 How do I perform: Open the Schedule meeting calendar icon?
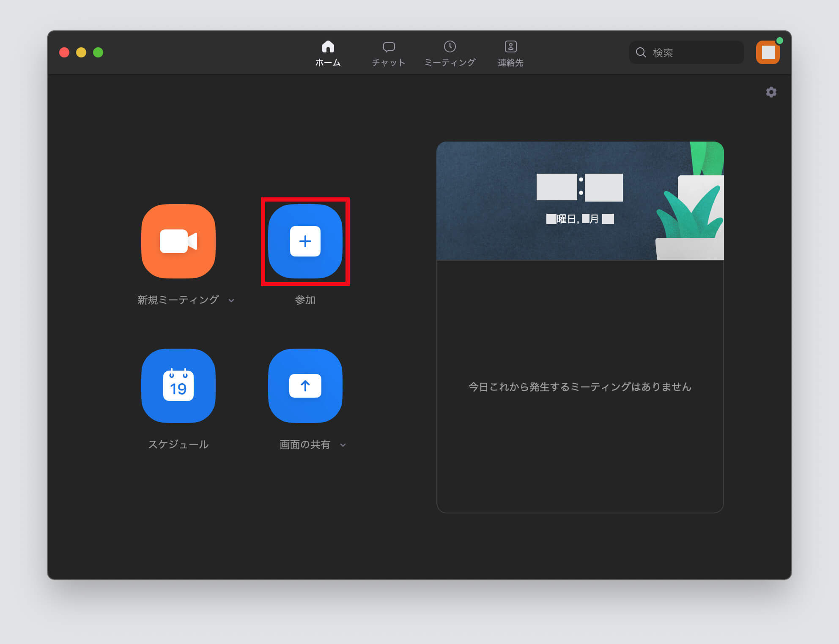(x=178, y=385)
